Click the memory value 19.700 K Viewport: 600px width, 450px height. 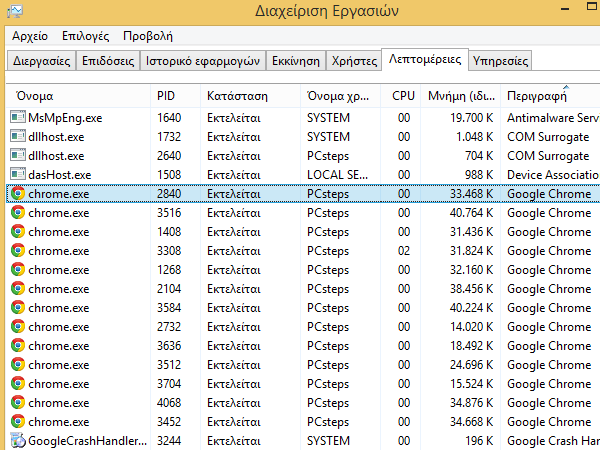click(x=471, y=117)
